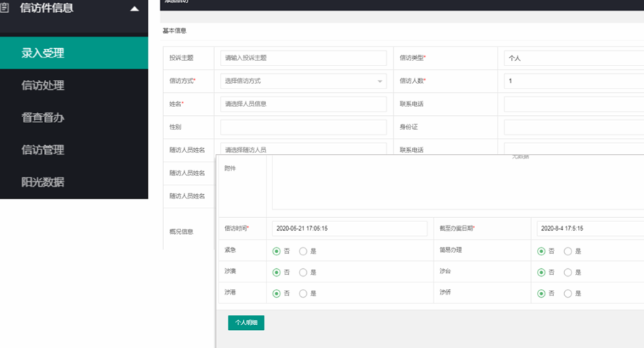Expand the 信访方式 dropdown arrow
This screenshot has height=348, width=644.
380,81
